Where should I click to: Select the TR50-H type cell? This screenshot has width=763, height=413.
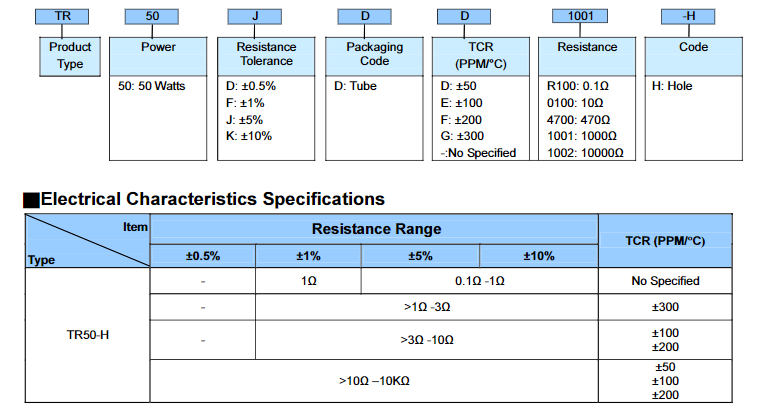[81, 333]
